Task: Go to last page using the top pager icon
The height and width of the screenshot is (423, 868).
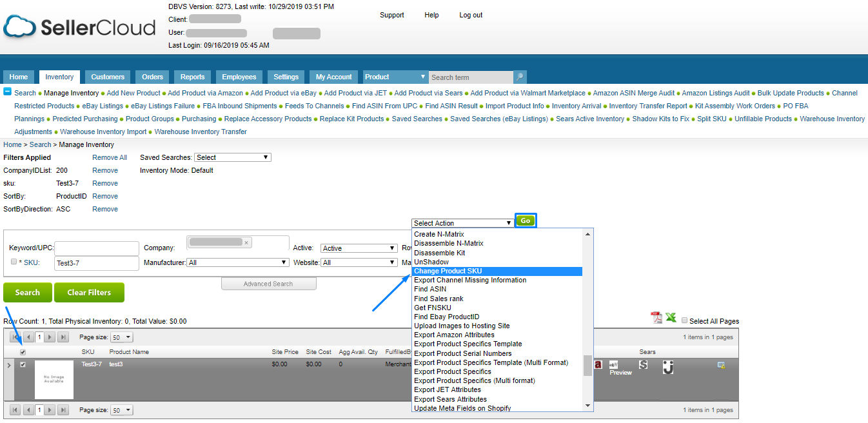Action: [x=63, y=337]
